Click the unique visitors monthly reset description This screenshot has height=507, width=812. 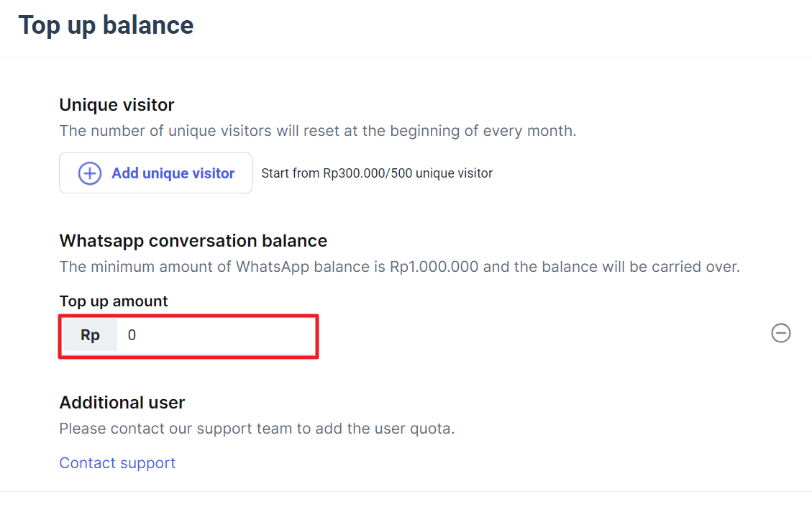pos(317,131)
